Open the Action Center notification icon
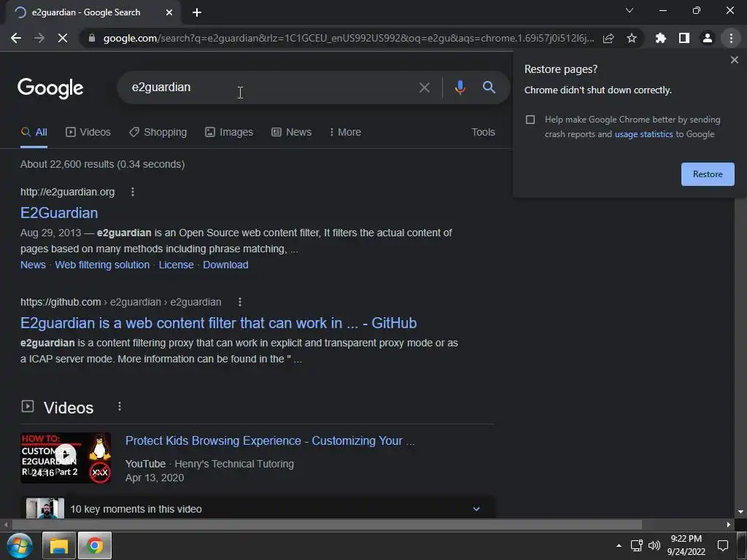This screenshot has height=560, width=747. click(x=723, y=545)
